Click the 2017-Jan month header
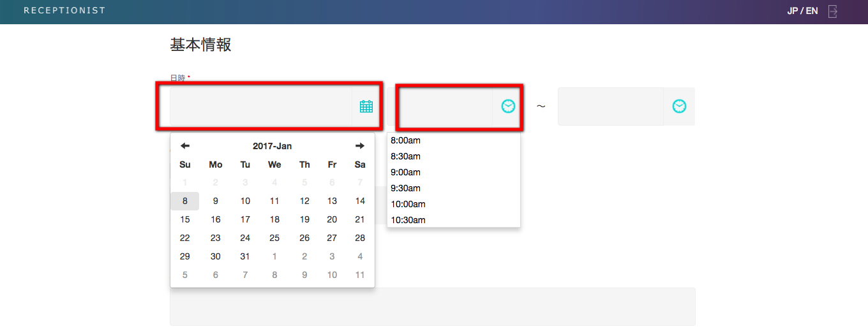This screenshot has height=329, width=868. click(272, 146)
